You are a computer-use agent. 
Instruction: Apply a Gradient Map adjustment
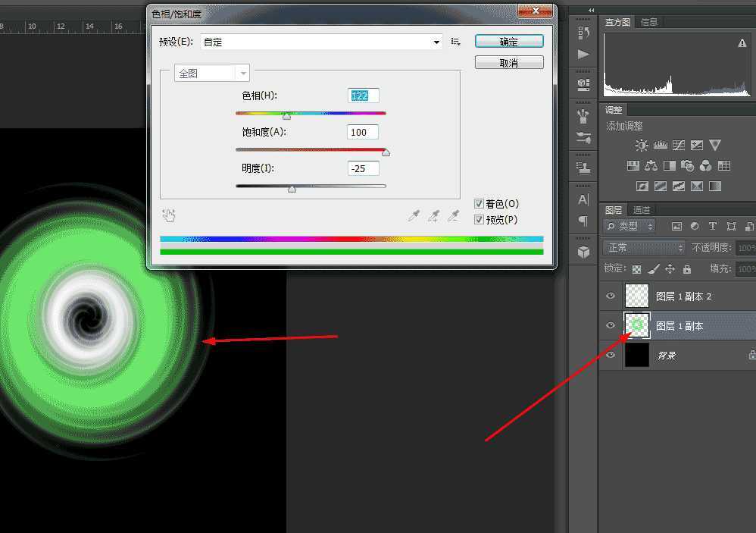click(x=698, y=186)
